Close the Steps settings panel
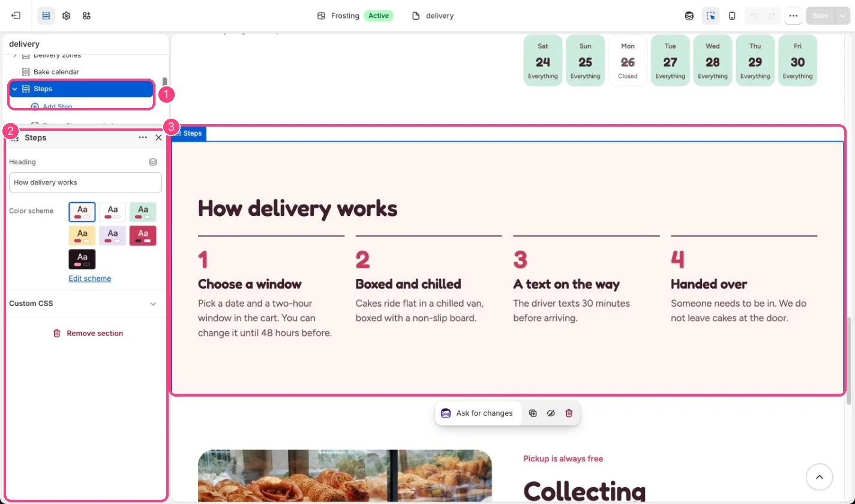 coord(158,137)
